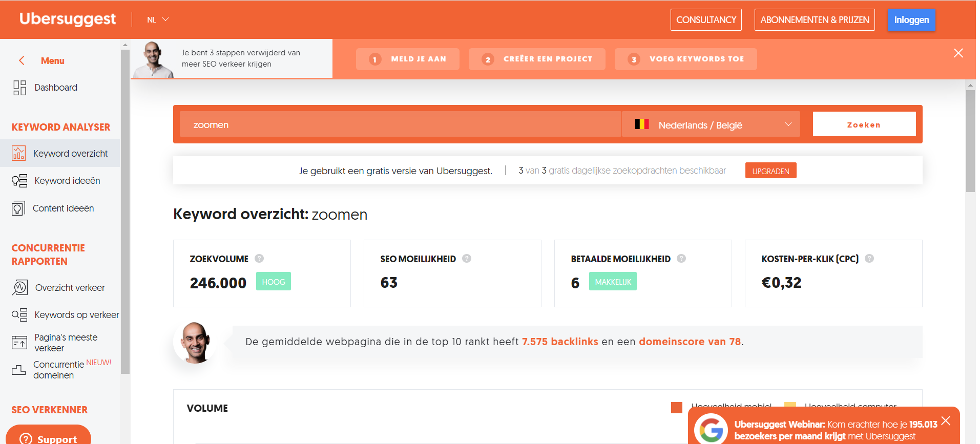The height and width of the screenshot is (444, 980).
Task: Click the Belgium flag icon
Action: pyautogui.click(x=642, y=124)
